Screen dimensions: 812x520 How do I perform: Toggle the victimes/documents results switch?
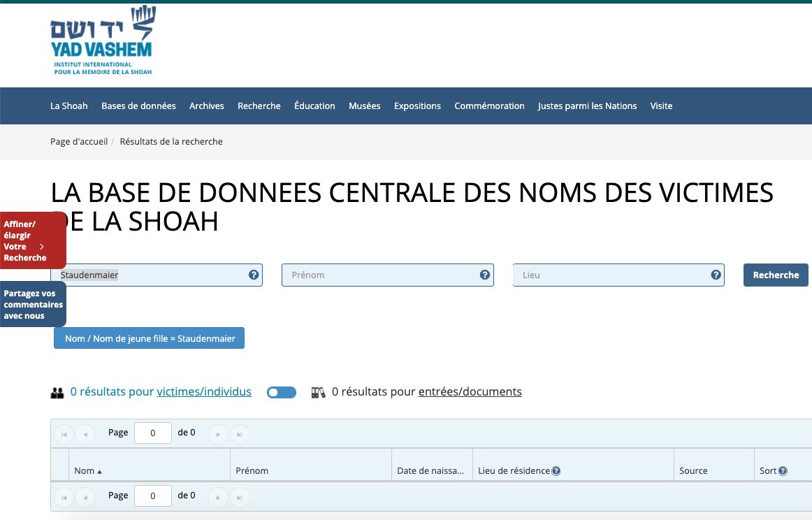[x=282, y=392]
